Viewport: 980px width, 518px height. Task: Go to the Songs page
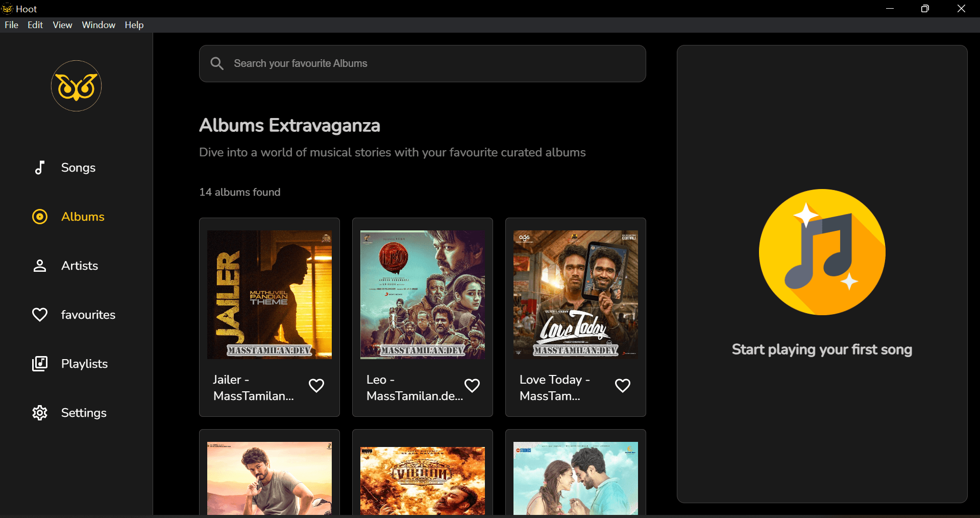(x=78, y=168)
